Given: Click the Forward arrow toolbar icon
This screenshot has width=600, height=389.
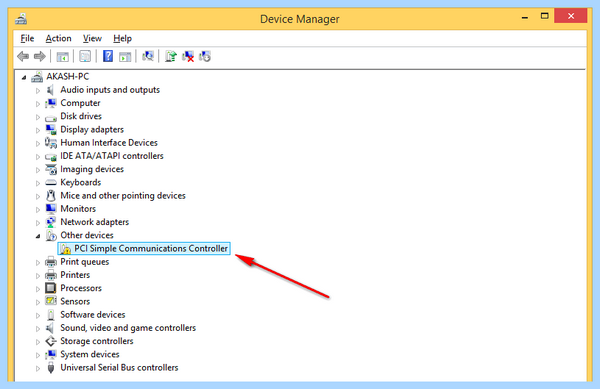Looking at the screenshot, I should 39,57.
